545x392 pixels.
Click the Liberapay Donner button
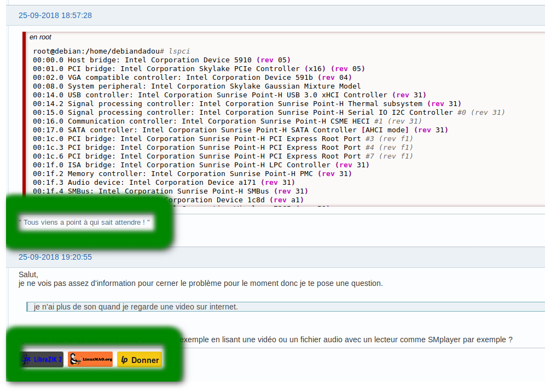pyautogui.click(x=140, y=360)
